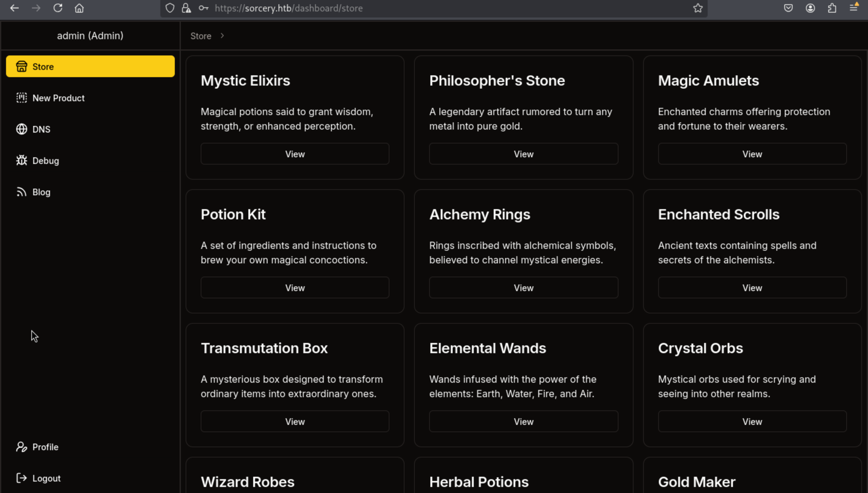Click the browser back arrow
868x493 pixels.
pyautogui.click(x=14, y=8)
